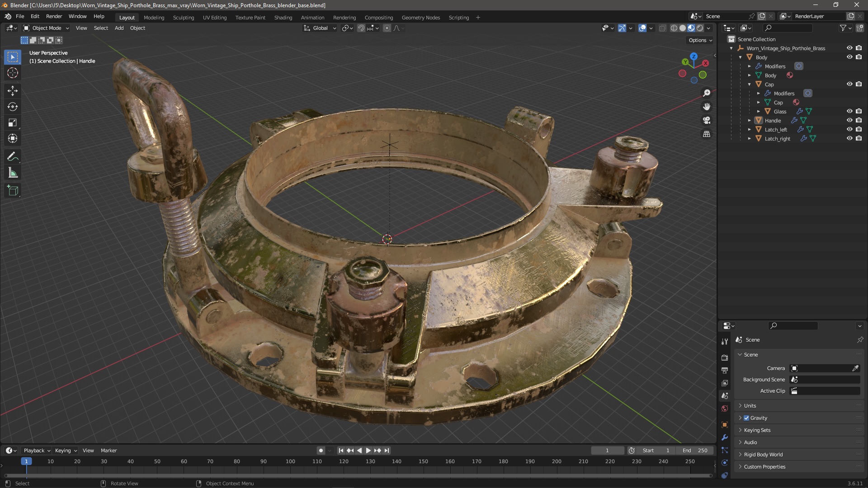The width and height of the screenshot is (868, 488).
Task: Collapse the Cap tree item
Action: (750, 84)
